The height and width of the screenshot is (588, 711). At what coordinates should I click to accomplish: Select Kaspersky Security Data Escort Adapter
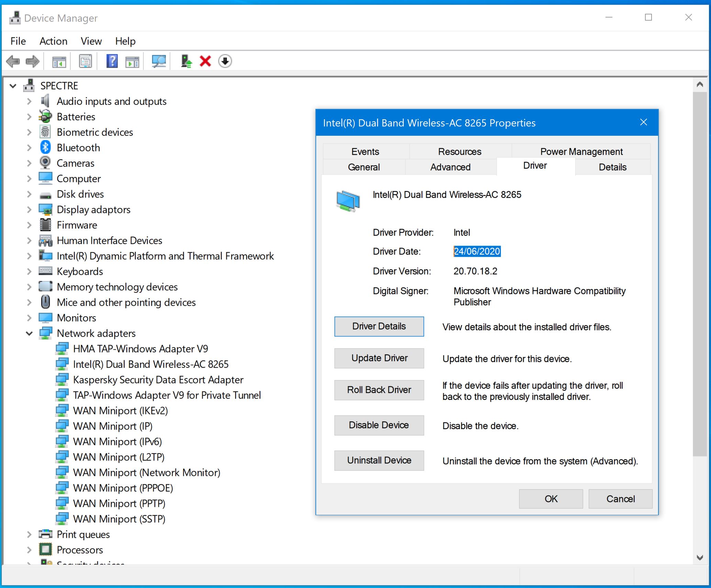[x=158, y=380]
